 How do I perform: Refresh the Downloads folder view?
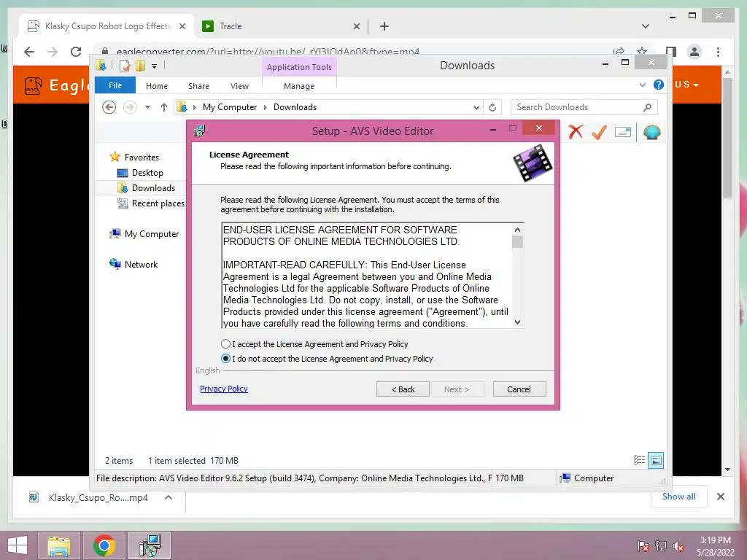point(492,108)
